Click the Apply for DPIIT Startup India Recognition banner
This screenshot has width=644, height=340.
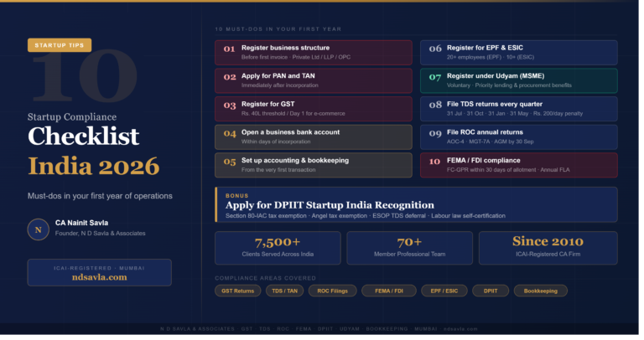[416, 204]
